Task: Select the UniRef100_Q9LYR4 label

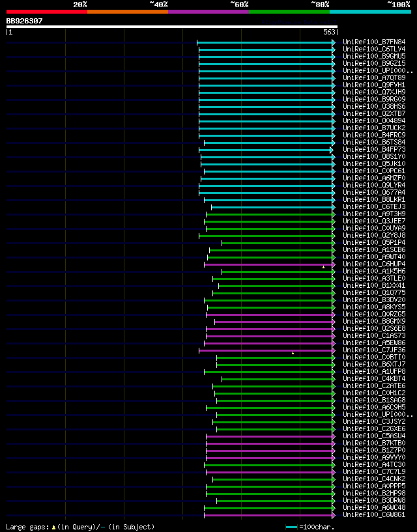Action: pos(374,185)
